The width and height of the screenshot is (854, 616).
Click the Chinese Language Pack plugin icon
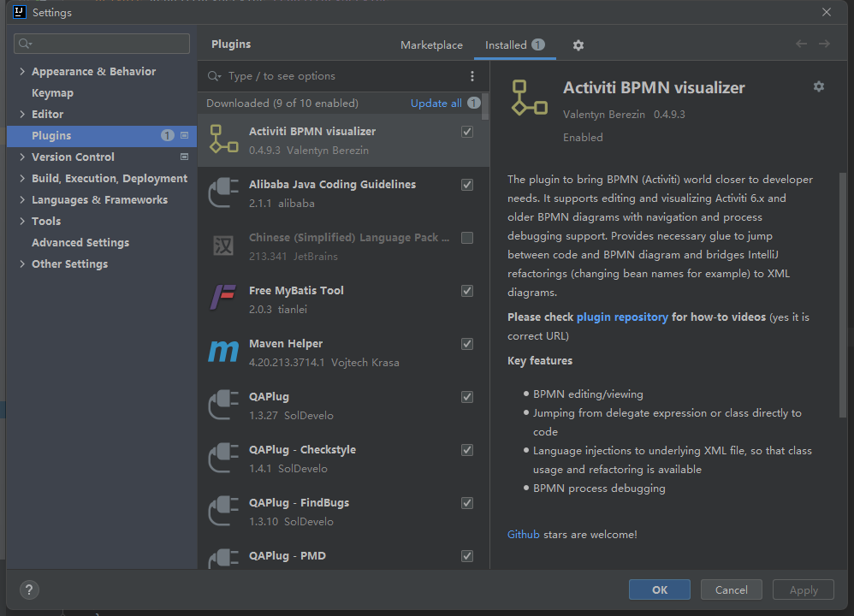(x=223, y=246)
